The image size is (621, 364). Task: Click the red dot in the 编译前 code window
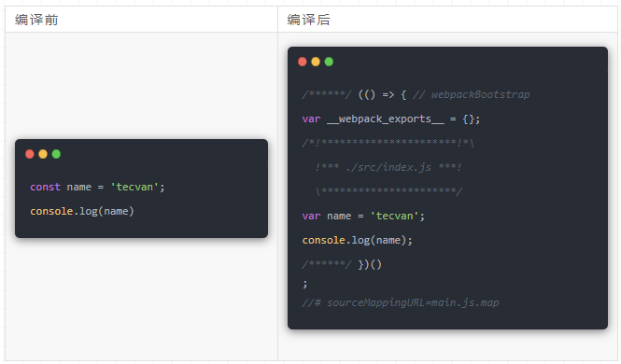point(30,154)
